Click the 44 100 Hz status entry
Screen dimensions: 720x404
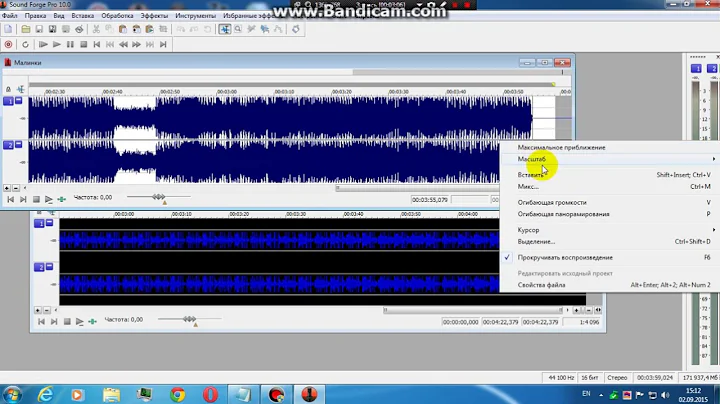[x=561, y=377]
